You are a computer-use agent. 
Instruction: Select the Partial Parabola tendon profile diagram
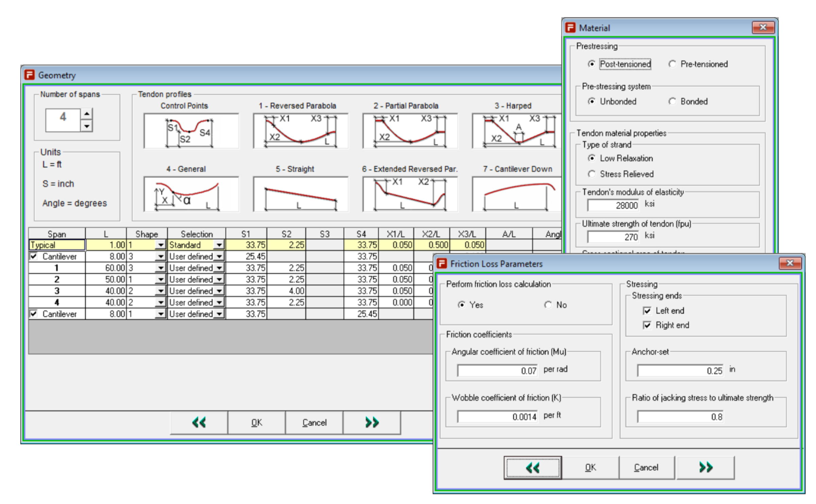pos(410,131)
